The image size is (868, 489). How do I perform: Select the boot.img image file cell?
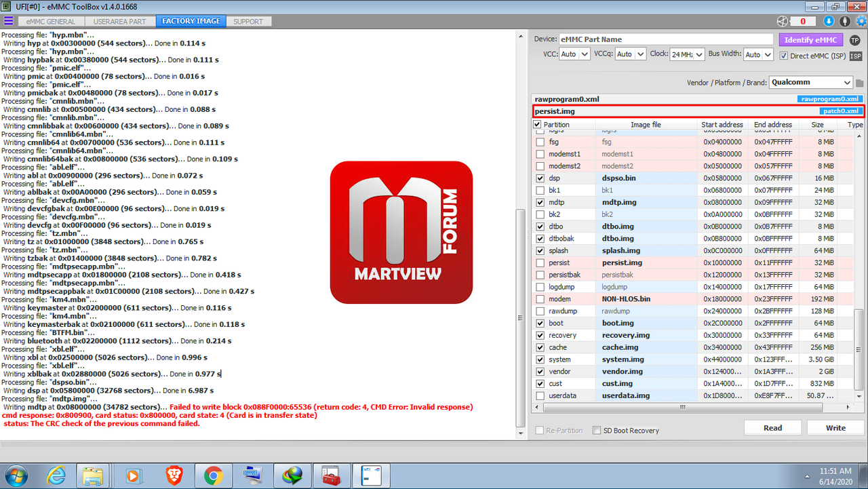tap(647, 324)
